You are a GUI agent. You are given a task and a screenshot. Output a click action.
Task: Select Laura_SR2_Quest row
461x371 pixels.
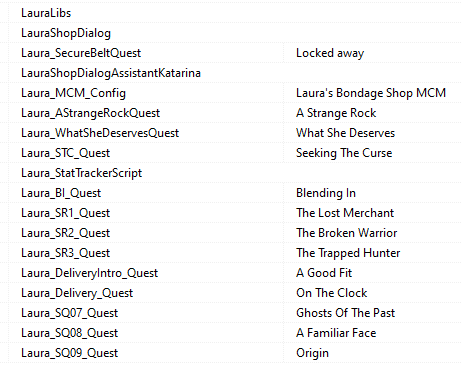65,233
